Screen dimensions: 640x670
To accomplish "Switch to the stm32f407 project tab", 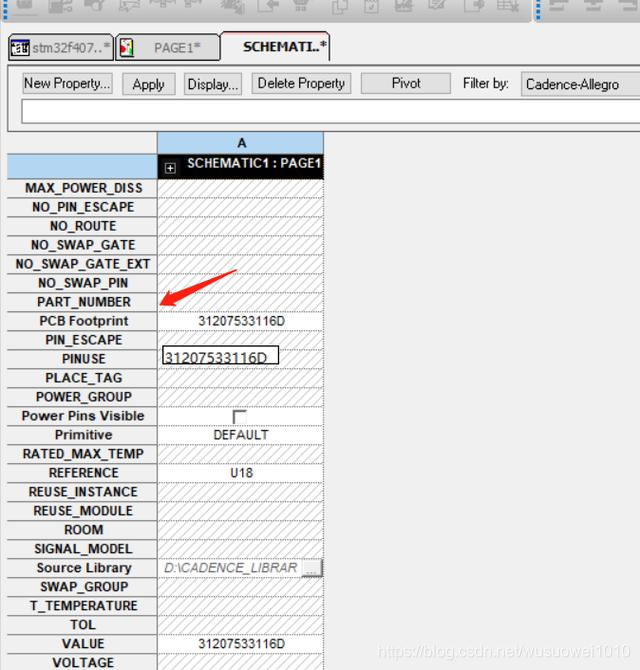I will [60, 47].
